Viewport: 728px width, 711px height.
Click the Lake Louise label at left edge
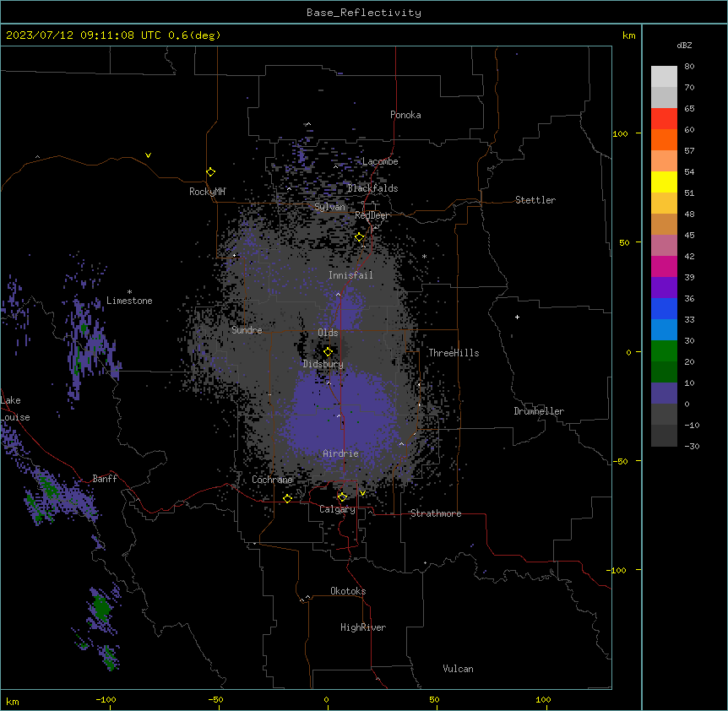click(x=14, y=409)
